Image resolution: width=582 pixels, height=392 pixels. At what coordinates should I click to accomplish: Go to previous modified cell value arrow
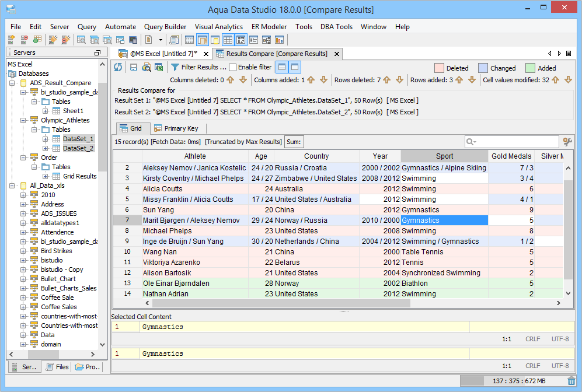(556, 80)
